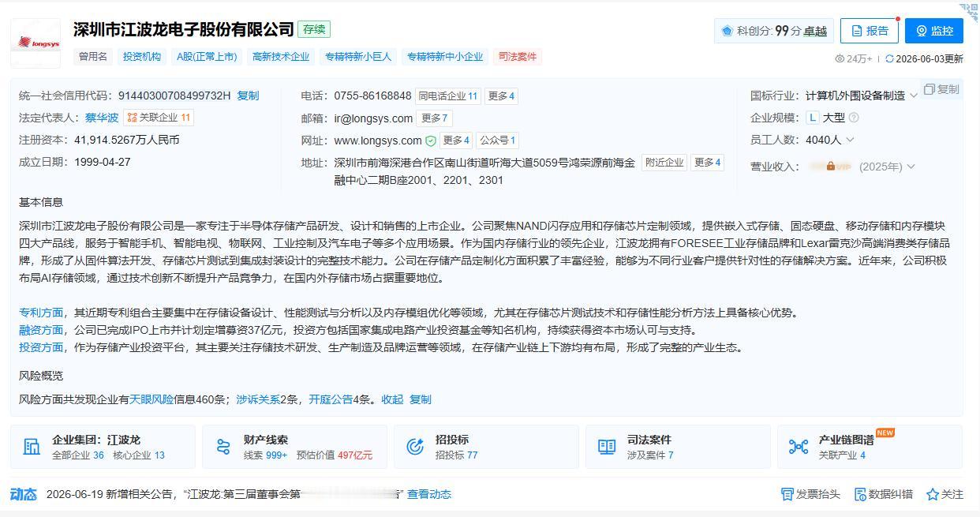Image resolution: width=980 pixels, height=517 pixels.
Task: Open 线索 999+ link
Action: (266, 455)
